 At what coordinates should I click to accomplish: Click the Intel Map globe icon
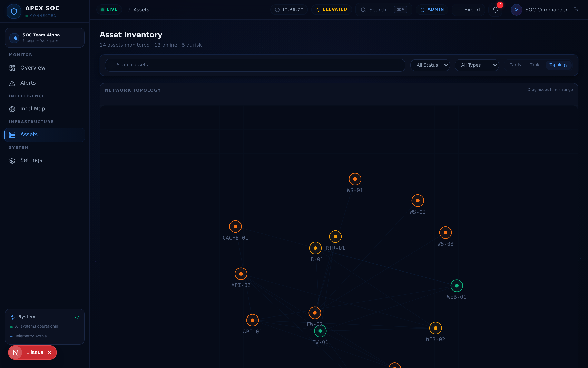[12, 109]
